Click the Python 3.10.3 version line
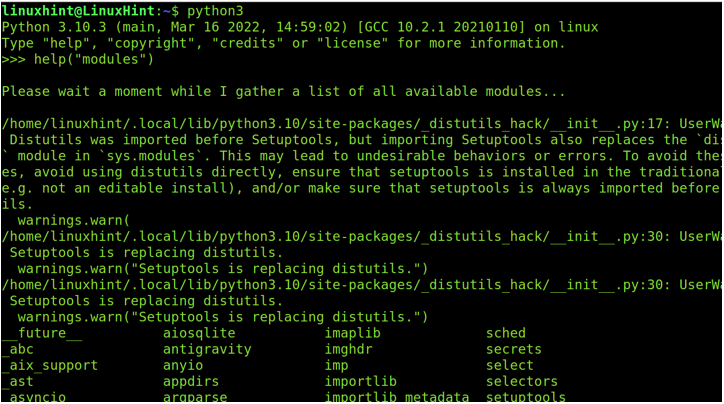This screenshot has width=724, height=404. 300,27
